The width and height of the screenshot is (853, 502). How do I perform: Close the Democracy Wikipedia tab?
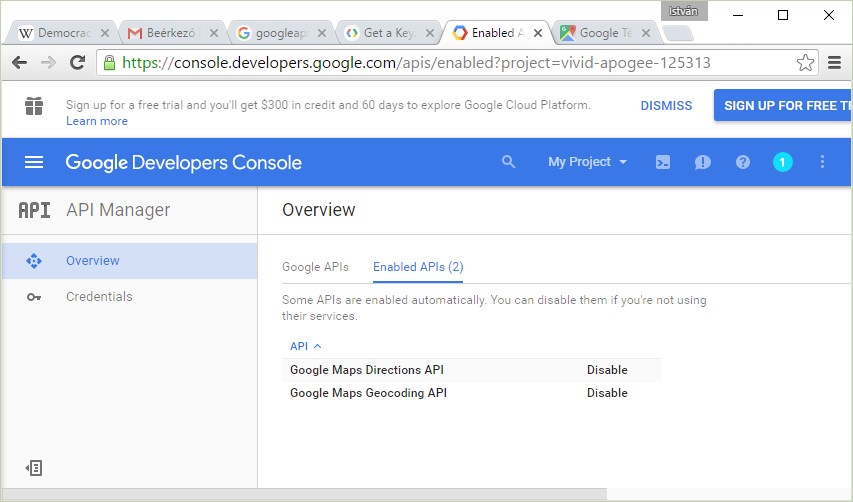[105, 33]
